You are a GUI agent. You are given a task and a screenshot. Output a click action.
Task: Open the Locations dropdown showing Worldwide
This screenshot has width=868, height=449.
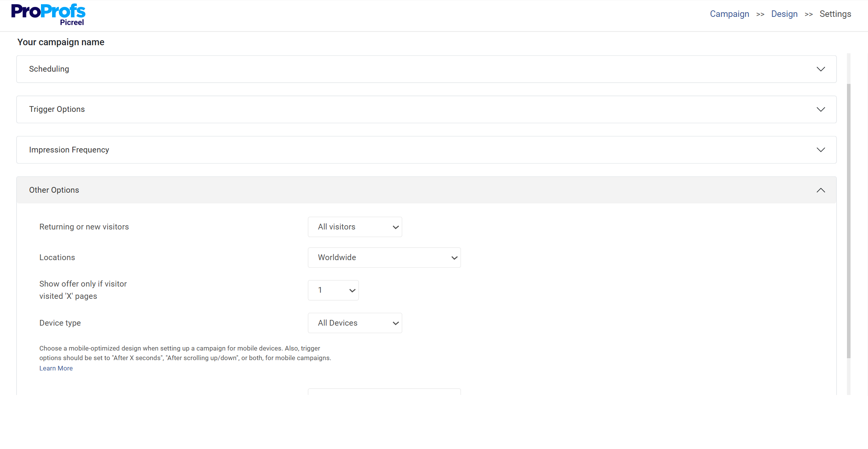(384, 257)
